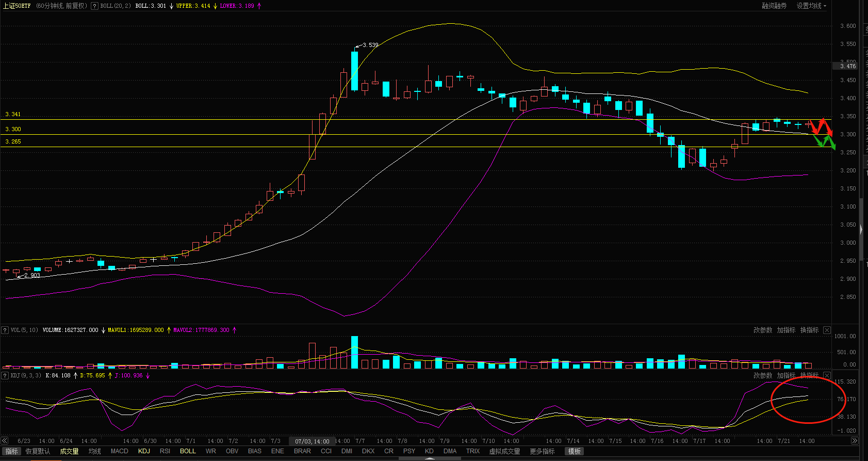This screenshot has width=868, height=461.
Task: Select the 指标 tab
Action: coord(11,451)
